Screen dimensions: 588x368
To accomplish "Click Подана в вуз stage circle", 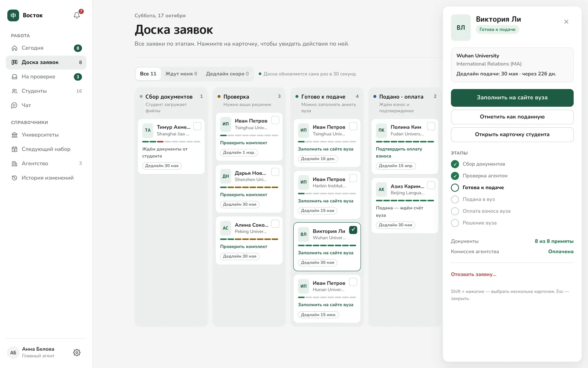I will pos(455,199).
